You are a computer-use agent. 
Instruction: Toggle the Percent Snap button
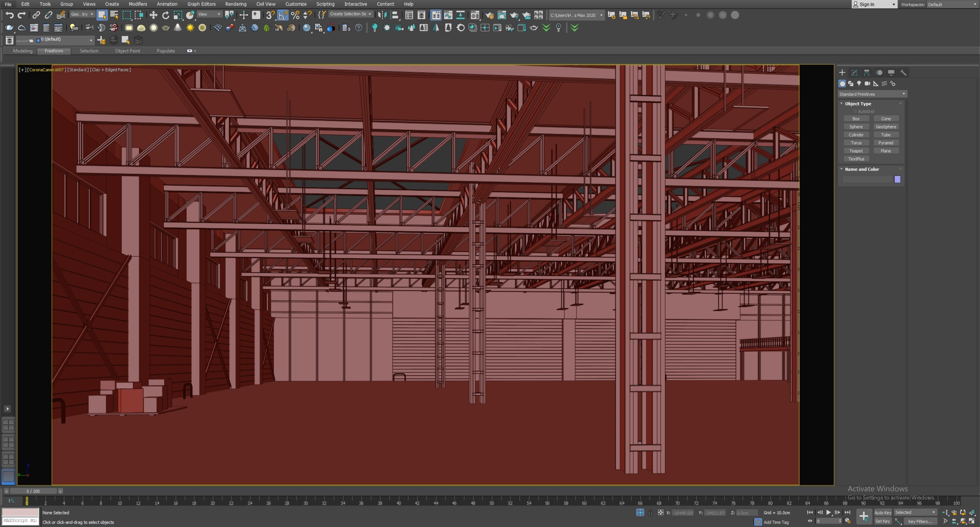click(x=295, y=15)
